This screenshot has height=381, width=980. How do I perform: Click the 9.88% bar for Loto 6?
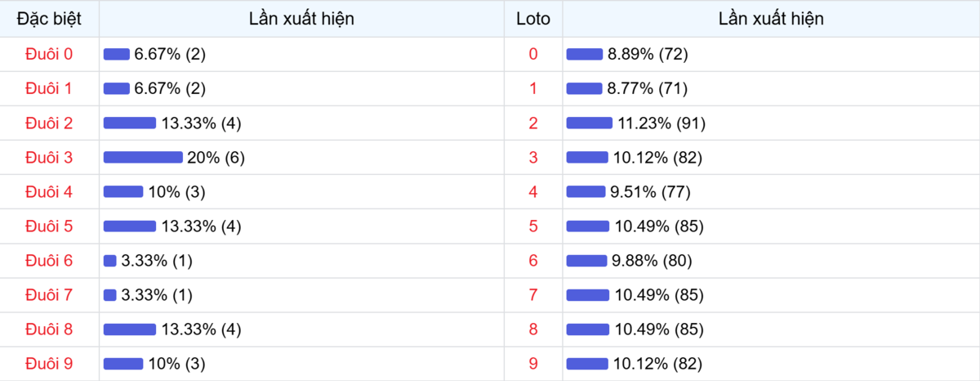(586, 261)
